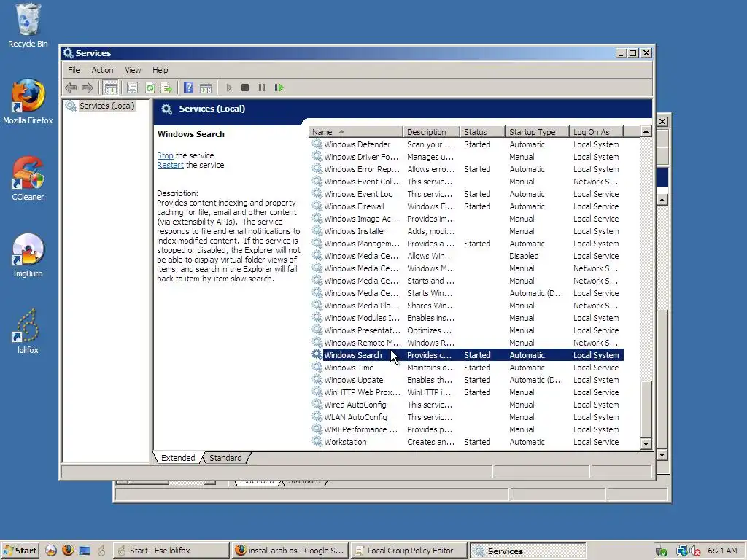Switch to the Extended tab
The height and width of the screenshot is (560, 747).
click(x=178, y=458)
